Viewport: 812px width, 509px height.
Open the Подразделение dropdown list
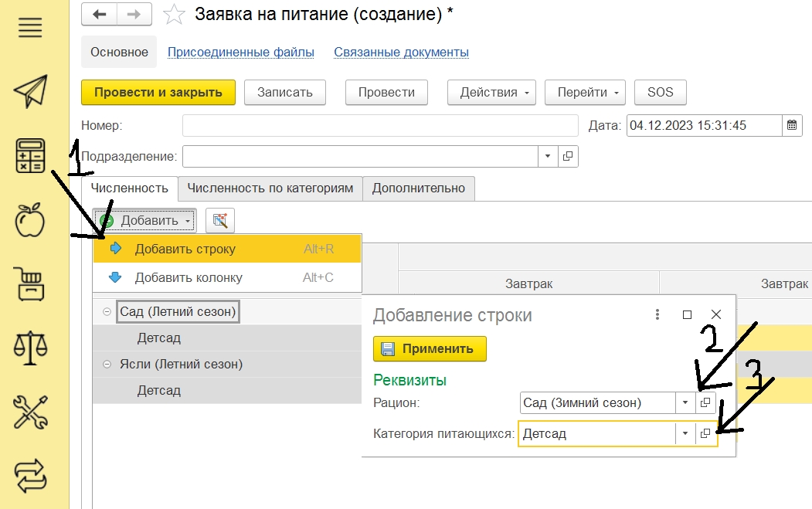pos(548,156)
